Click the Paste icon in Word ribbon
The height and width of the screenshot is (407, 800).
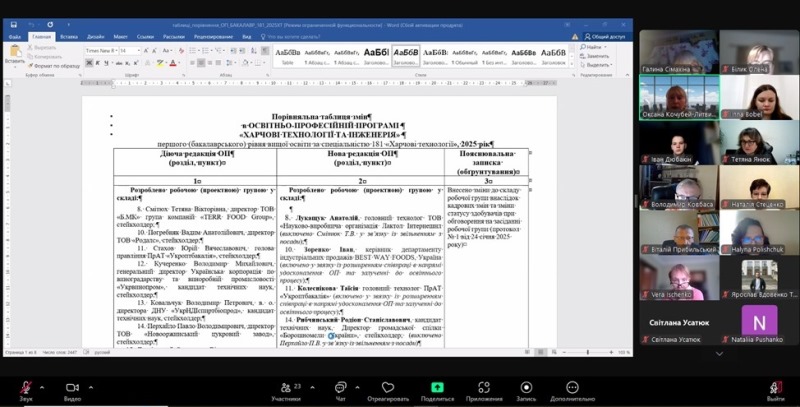(14, 53)
